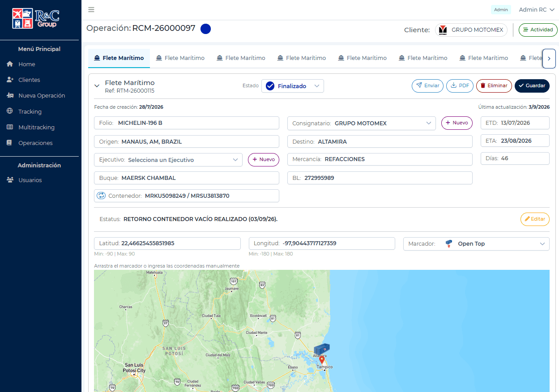This screenshot has height=392, width=559.
Task: Click the circular refresh icon beside Contenedor
Action: pos(101,196)
